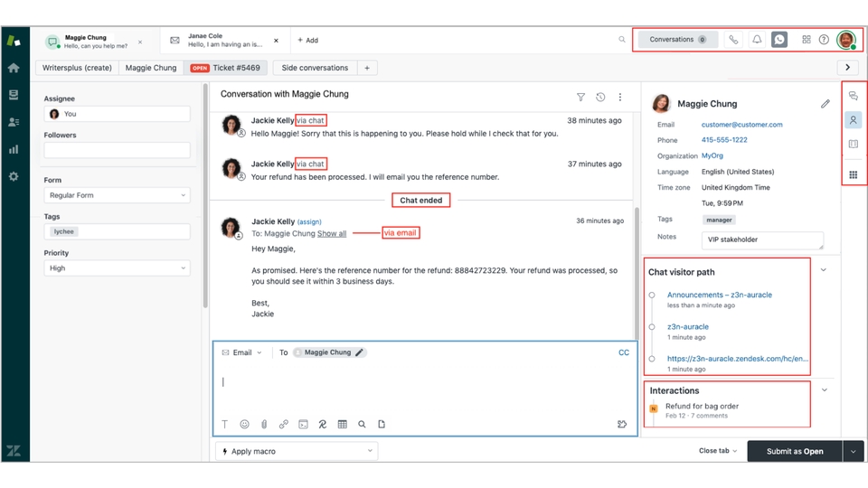Collapse the Chat visitor path section
Screen dimensions: 868x488
tap(824, 270)
